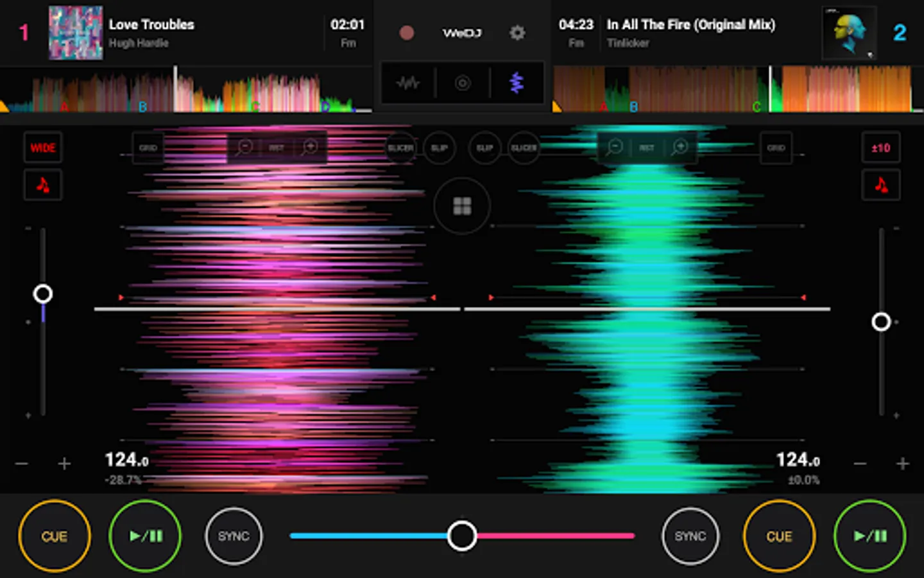Viewport: 924px width, 578px height.
Task: Select the vertical waveform view
Action: [517, 83]
